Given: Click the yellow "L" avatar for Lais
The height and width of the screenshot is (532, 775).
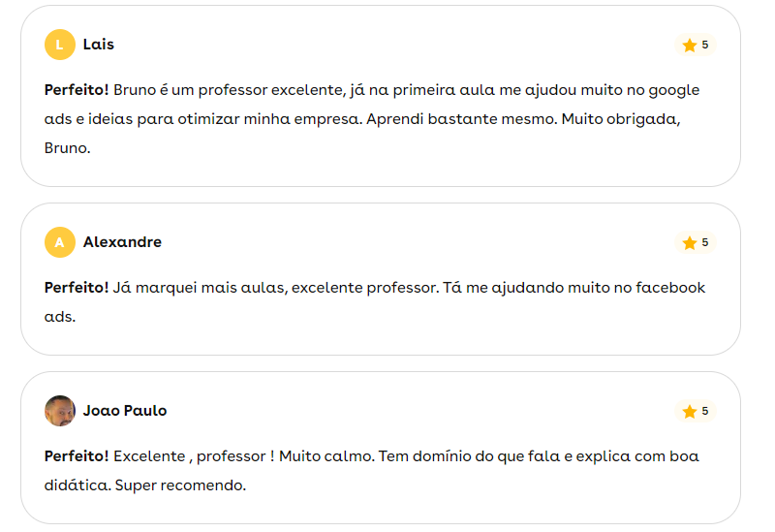Looking at the screenshot, I should [60, 45].
